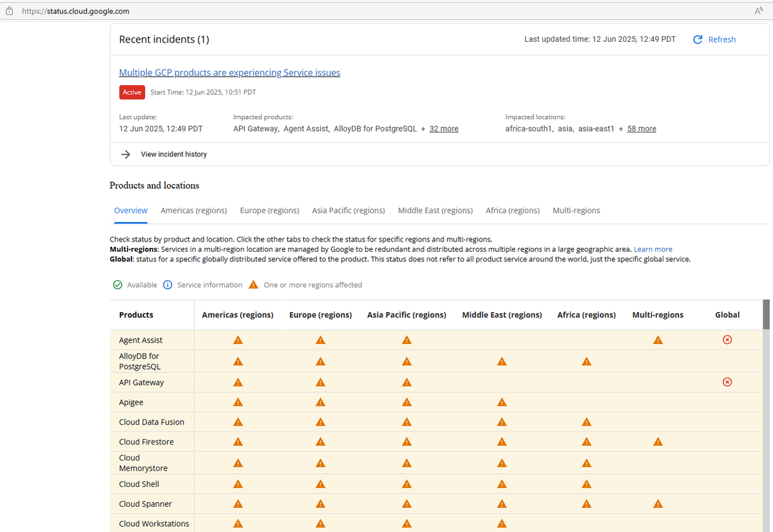Click the Agent Assist product name
773x532 pixels.
[141, 340]
